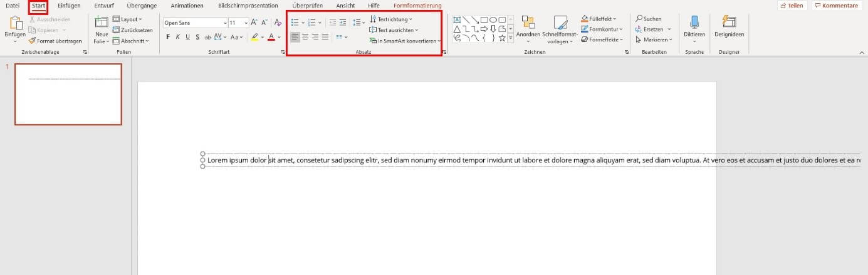Click the red font color swatch

(x=271, y=38)
